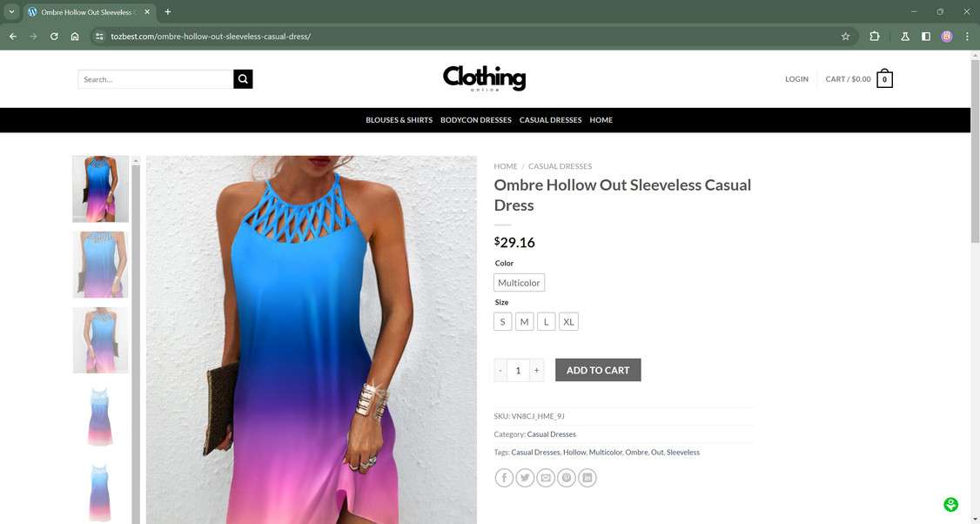This screenshot has width=980, height=524.
Task: Bookmark this page with the star icon
Action: point(846,37)
